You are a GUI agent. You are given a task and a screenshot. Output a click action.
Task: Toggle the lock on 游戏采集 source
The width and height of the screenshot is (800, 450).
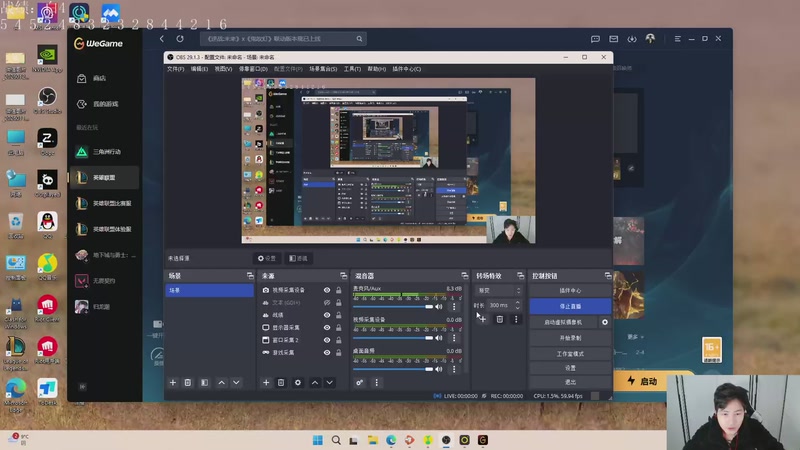click(x=338, y=353)
